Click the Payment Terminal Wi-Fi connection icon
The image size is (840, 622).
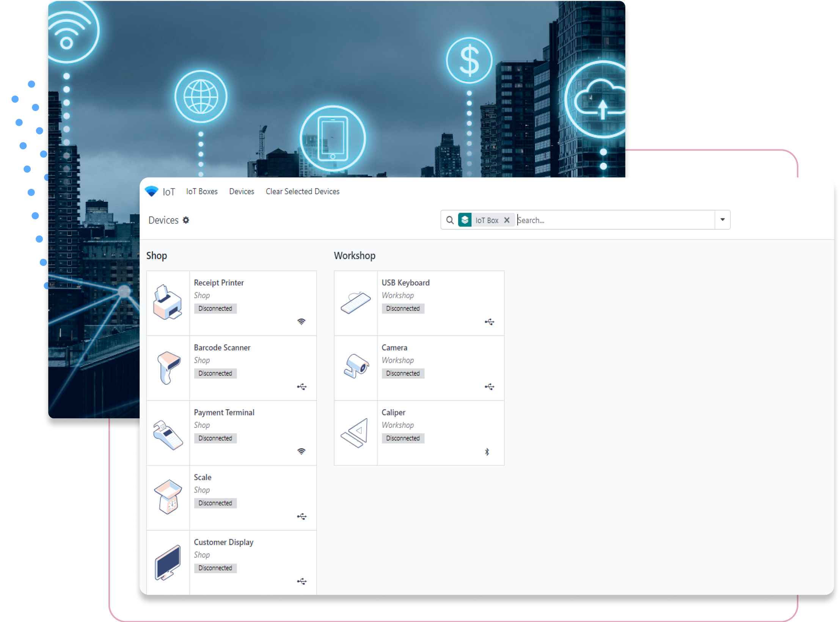[x=301, y=451]
